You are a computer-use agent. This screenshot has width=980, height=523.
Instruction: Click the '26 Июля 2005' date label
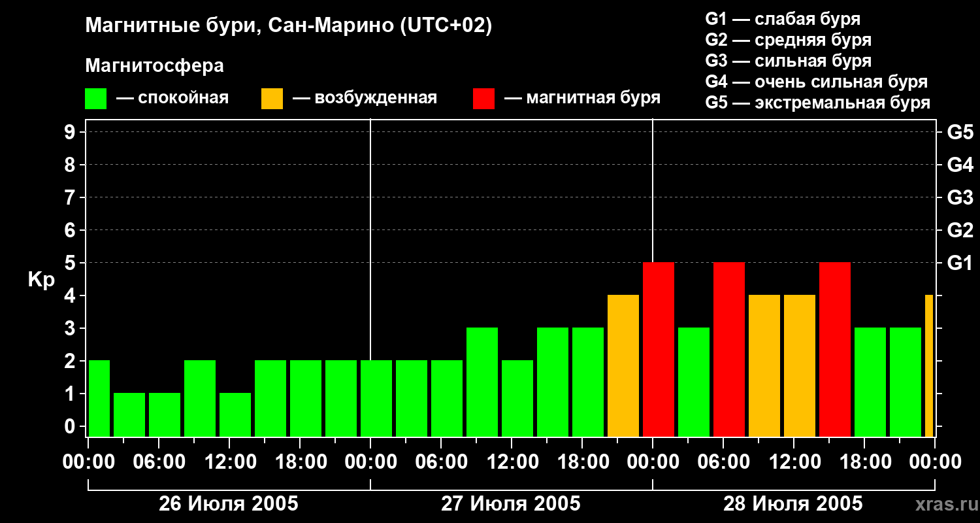229,504
